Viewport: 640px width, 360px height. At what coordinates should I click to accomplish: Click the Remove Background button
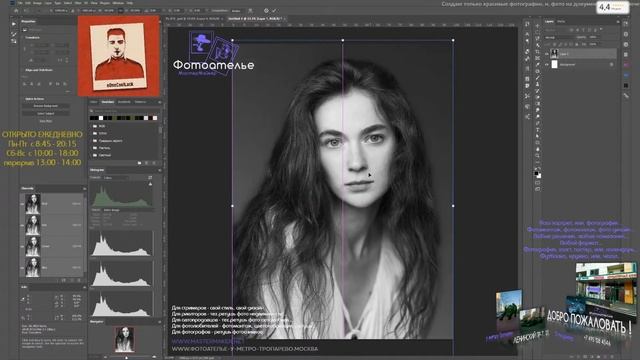pos(46,106)
